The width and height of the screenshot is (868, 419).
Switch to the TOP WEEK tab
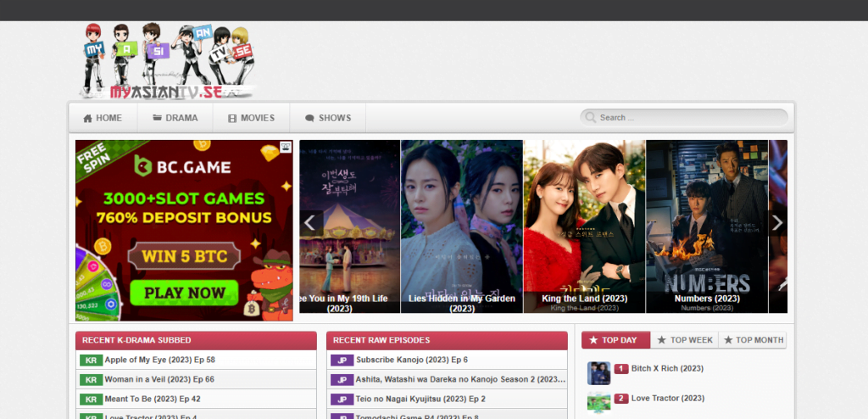(x=684, y=340)
